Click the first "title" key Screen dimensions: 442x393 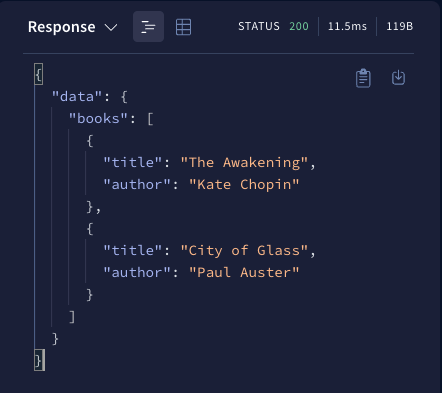pos(133,163)
